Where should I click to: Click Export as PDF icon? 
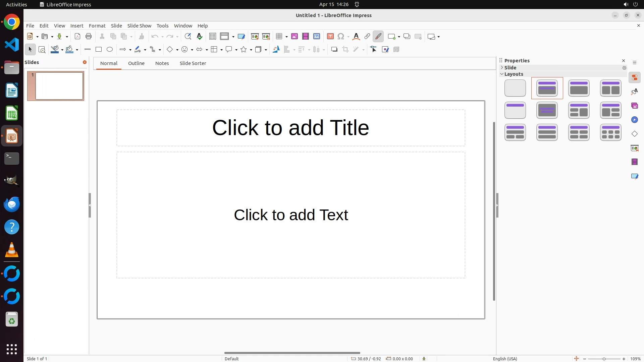click(x=77, y=37)
